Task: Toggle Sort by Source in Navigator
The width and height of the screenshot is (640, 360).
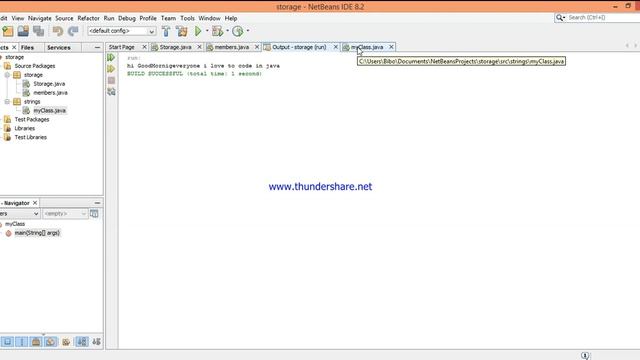Action: coord(96,342)
